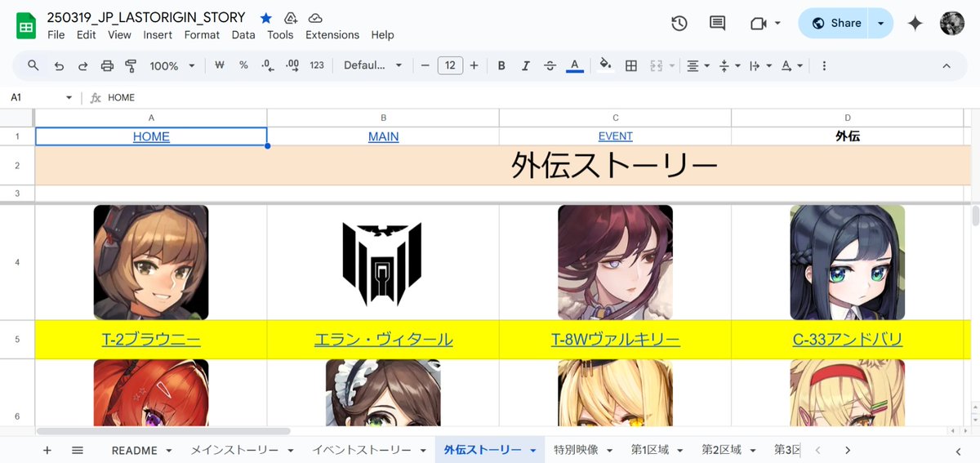The height and width of the screenshot is (463, 980).
Task: Follow the EVENT link
Action: pos(615,136)
